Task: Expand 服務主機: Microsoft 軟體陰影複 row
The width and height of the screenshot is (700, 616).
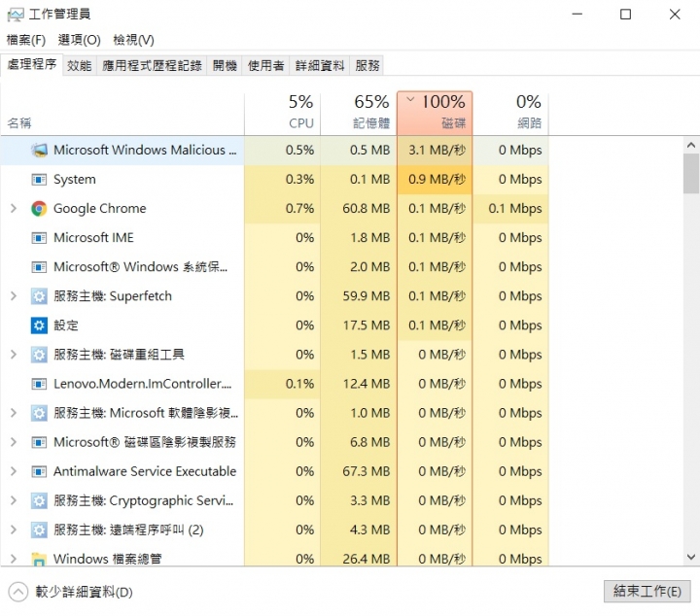Action: coord(14,413)
